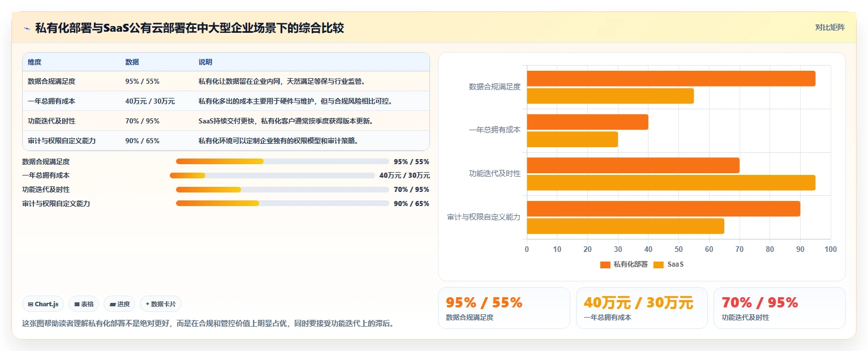Click 审计与权限自定义能力 label left of its progress bar
Image resolution: width=868 pixels, height=351 pixels.
56,203
